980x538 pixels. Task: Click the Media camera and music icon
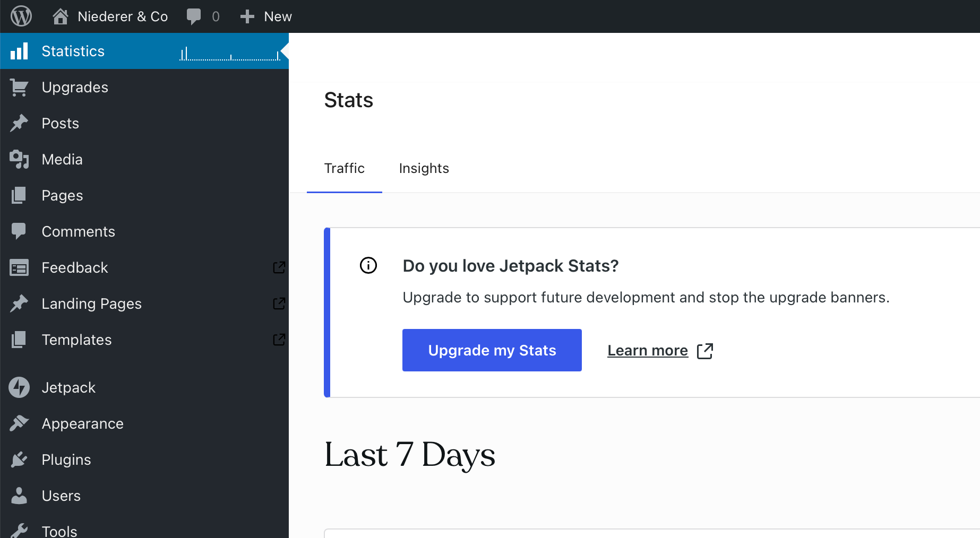(19, 159)
